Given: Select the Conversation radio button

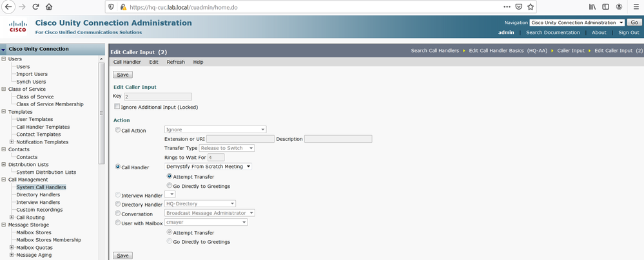Looking at the screenshot, I should [118, 213].
